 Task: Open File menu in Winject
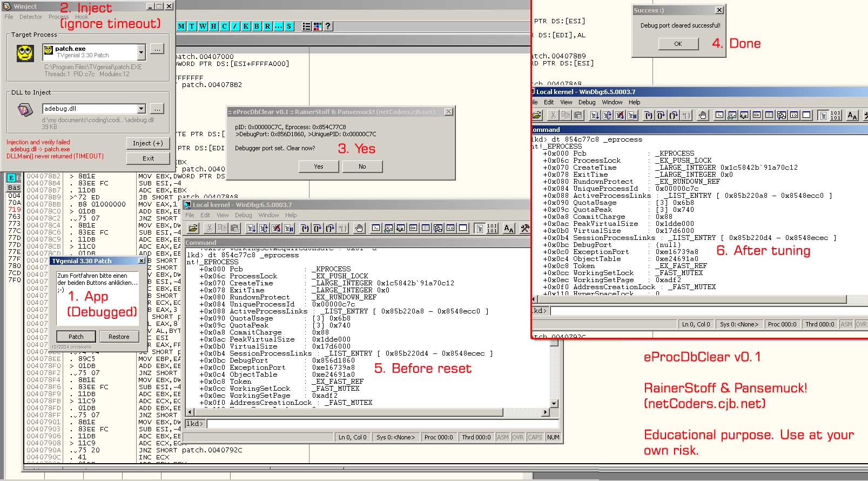pyautogui.click(x=9, y=17)
